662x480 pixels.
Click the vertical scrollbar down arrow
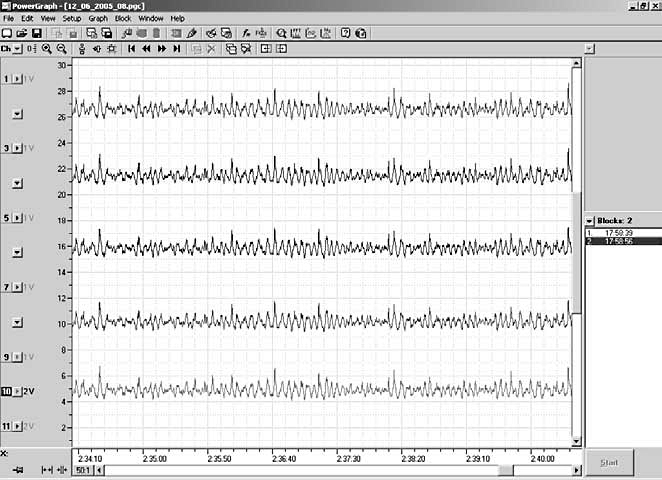pyautogui.click(x=577, y=442)
